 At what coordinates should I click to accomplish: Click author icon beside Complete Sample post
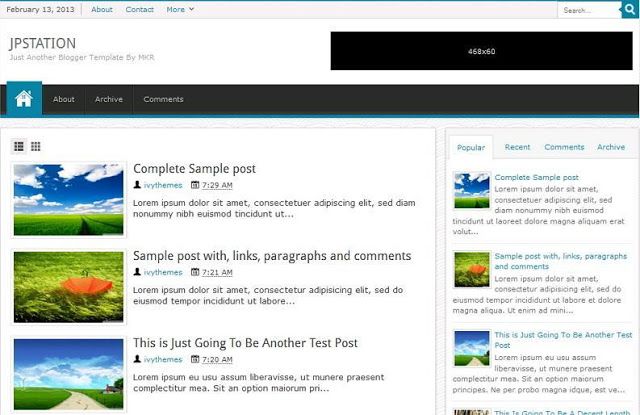(x=137, y=185)
